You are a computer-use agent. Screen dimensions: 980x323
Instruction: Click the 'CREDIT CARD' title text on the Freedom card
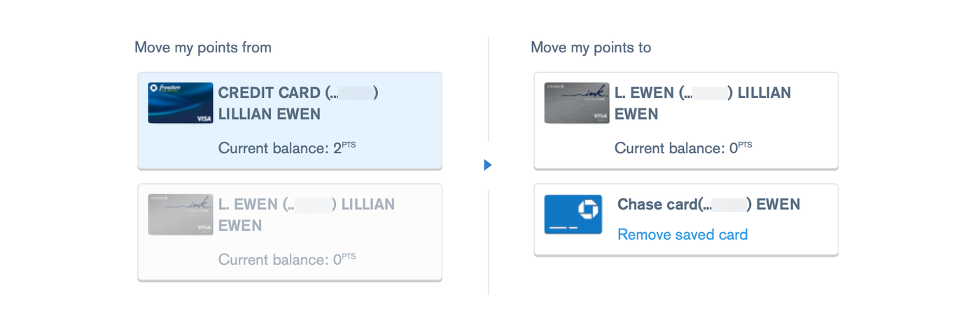tap(269, 93)
